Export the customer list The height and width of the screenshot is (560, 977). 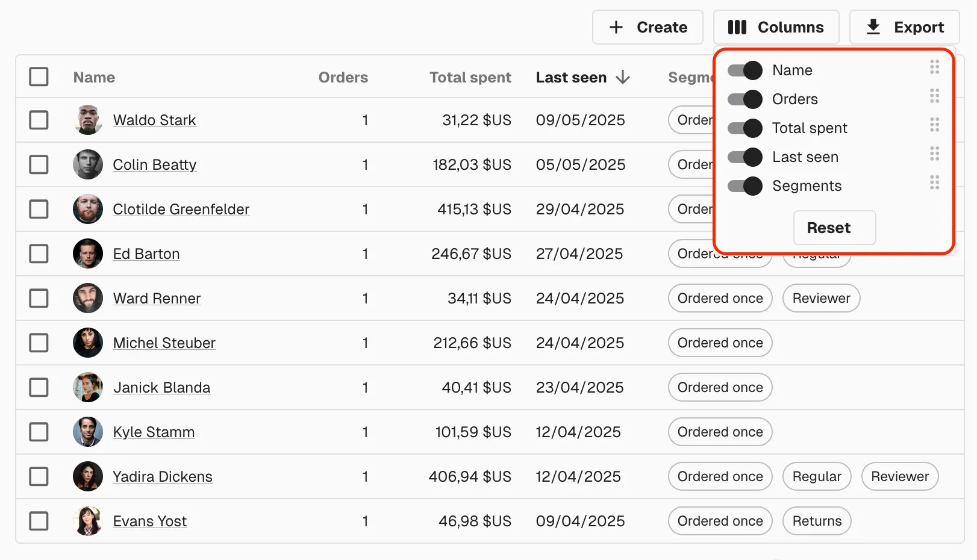(904, 27)
